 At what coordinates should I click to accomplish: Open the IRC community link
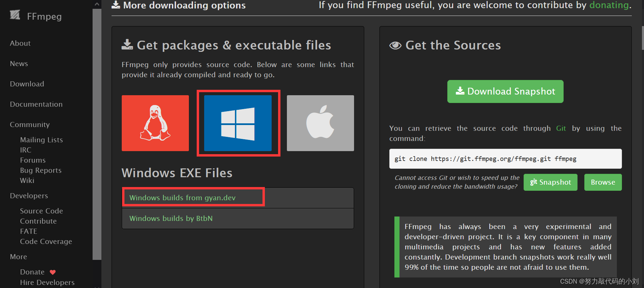tap(26, 150)
